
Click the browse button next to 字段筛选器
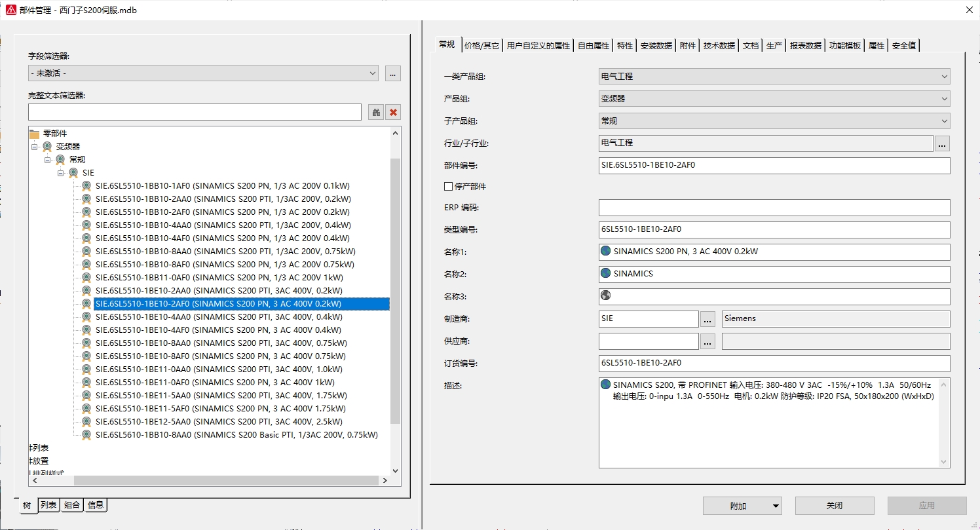393,73
